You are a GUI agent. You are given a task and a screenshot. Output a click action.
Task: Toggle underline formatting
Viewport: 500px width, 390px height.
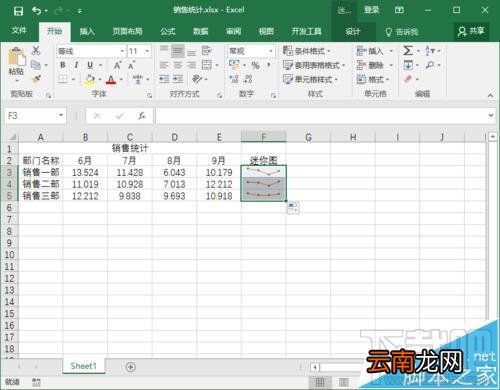(x=90, y=65)
